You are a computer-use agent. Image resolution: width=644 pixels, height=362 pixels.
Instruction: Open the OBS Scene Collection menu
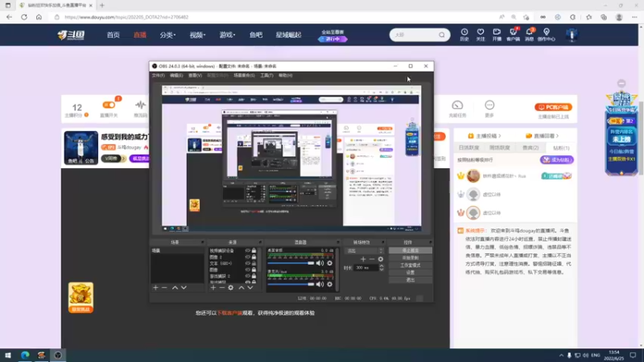pos(244,76)
